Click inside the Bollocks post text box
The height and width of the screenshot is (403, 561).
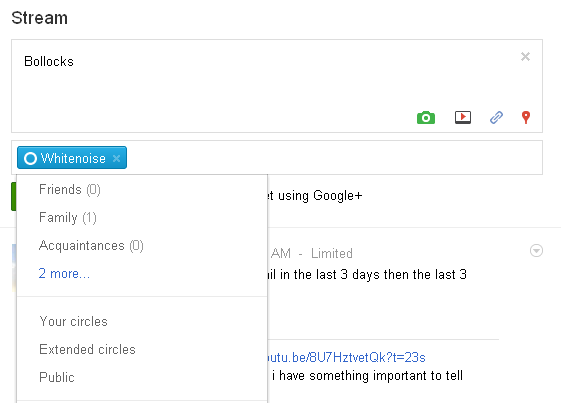pyautogui.click(x=277, y=86)
